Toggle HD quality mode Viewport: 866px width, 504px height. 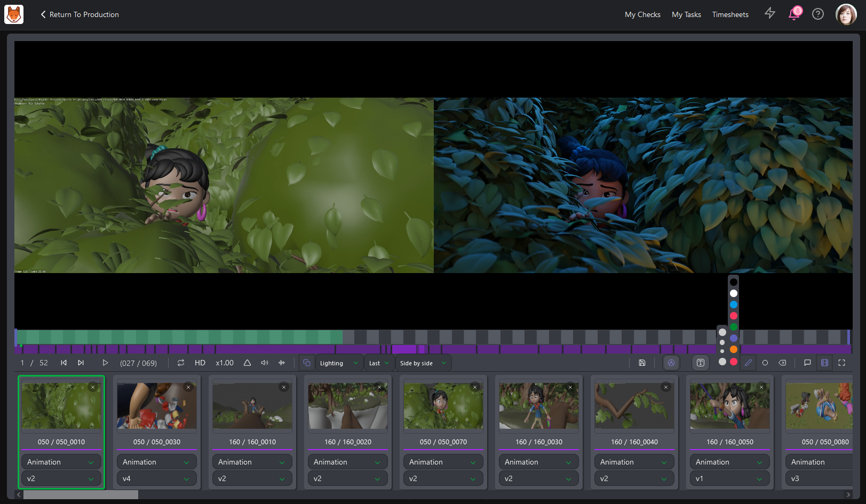point(200,363)
